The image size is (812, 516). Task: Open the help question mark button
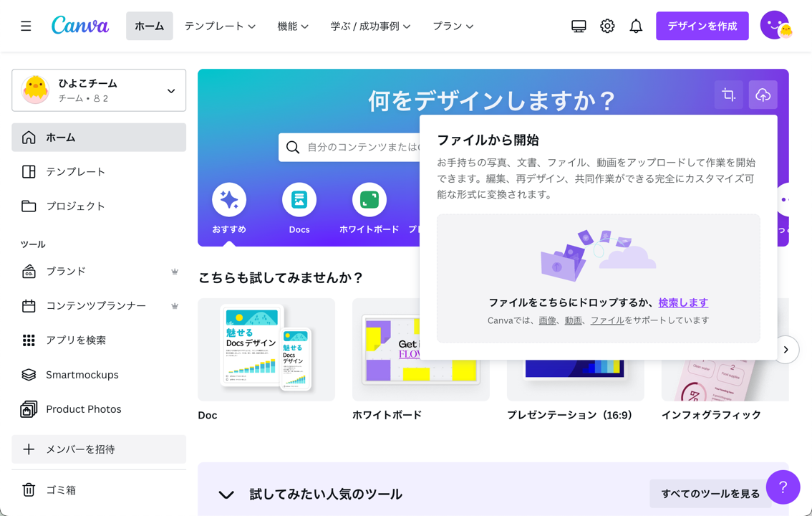coord(783,487)
